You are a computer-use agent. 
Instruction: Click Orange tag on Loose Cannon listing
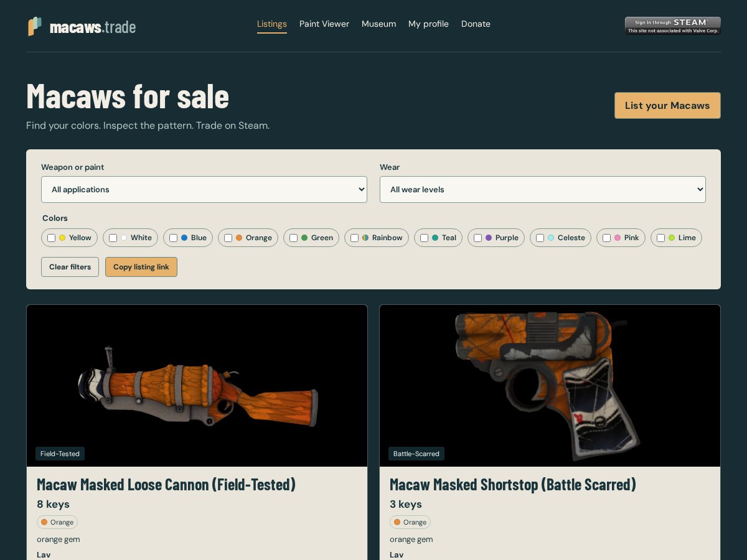57,522
